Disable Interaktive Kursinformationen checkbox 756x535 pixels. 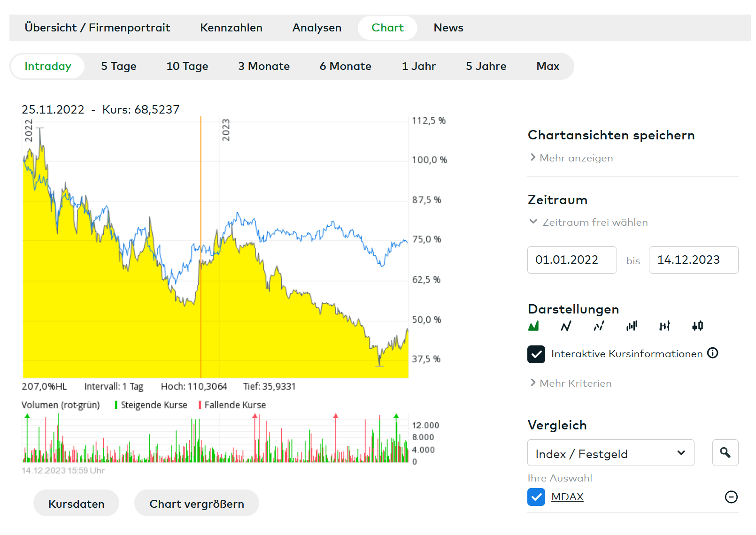(536, 354)
